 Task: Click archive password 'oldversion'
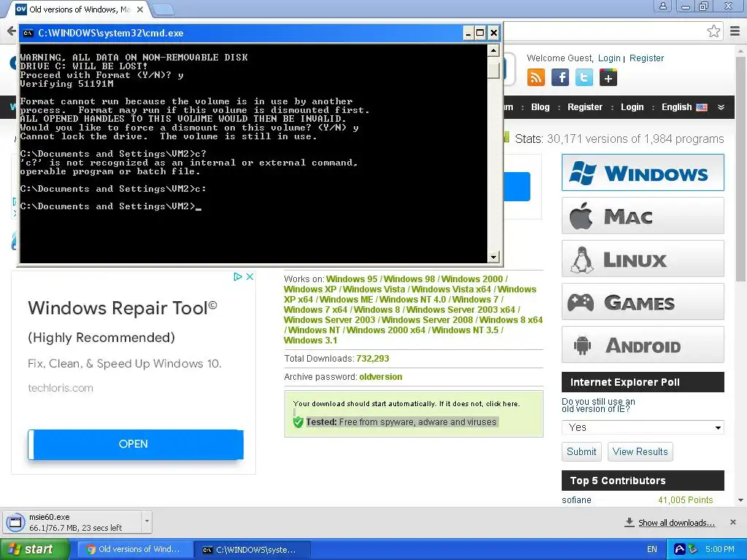click(381, 377)
